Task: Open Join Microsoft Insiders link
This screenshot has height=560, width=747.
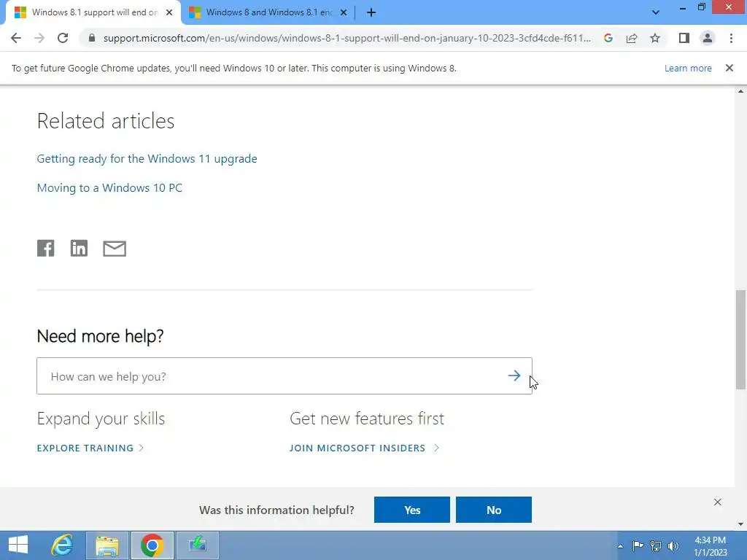Action: [x=364, y=448]
